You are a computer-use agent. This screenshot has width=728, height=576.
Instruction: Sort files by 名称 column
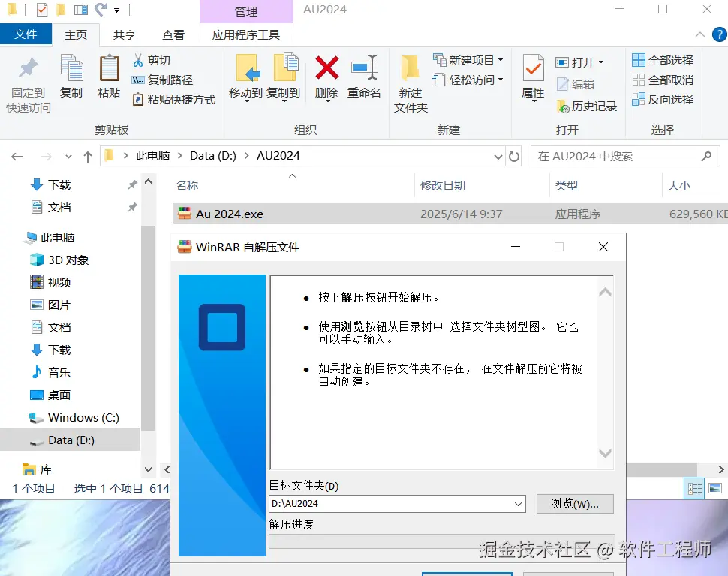(187, 186)
